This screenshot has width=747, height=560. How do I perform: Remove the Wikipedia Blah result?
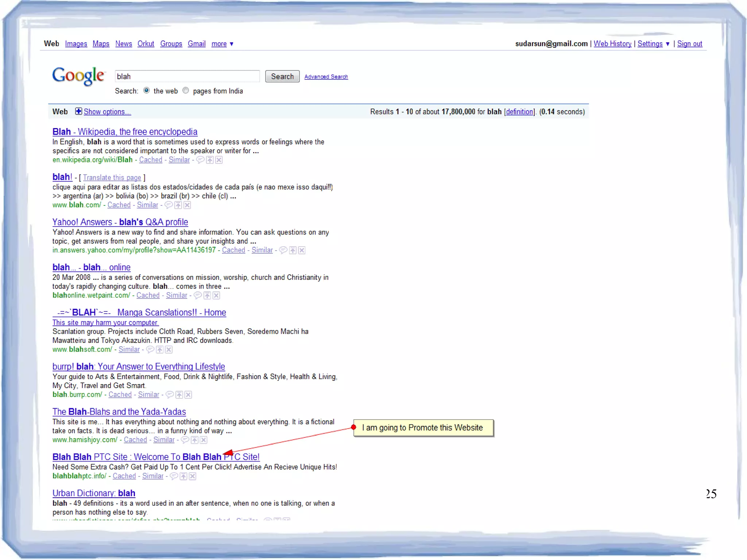coord(219,160)
